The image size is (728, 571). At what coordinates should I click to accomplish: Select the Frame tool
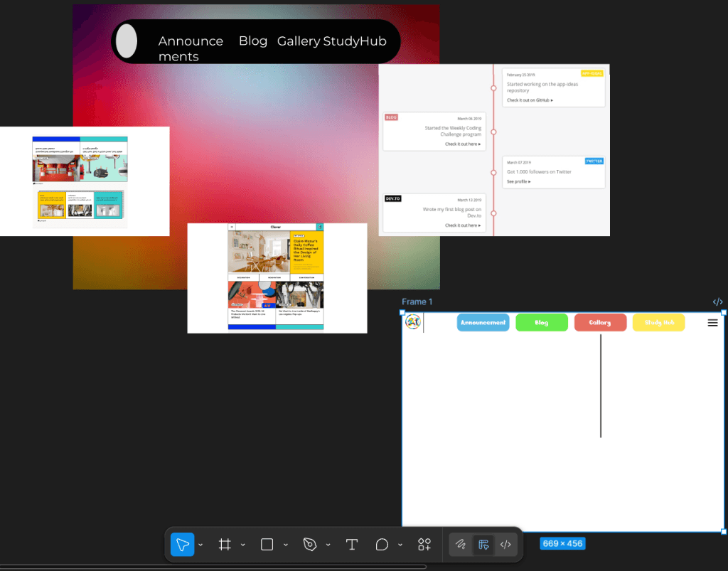tap(225, 545)
